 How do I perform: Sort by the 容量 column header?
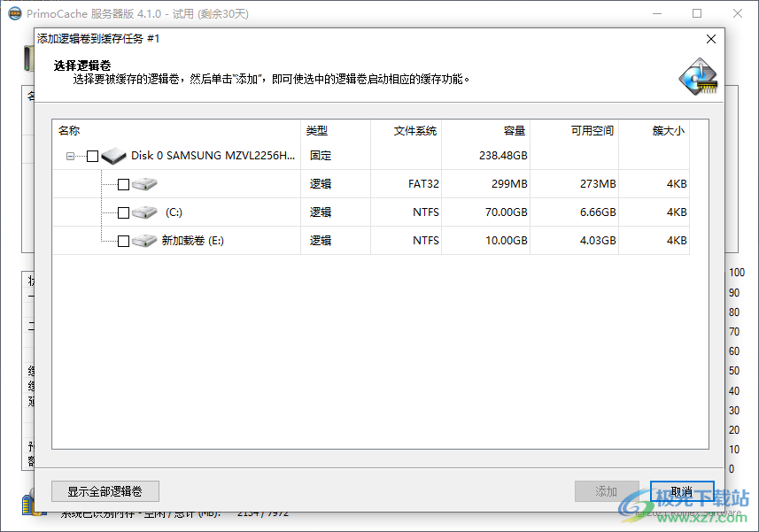pyautogui.click(x=485, y=131)
